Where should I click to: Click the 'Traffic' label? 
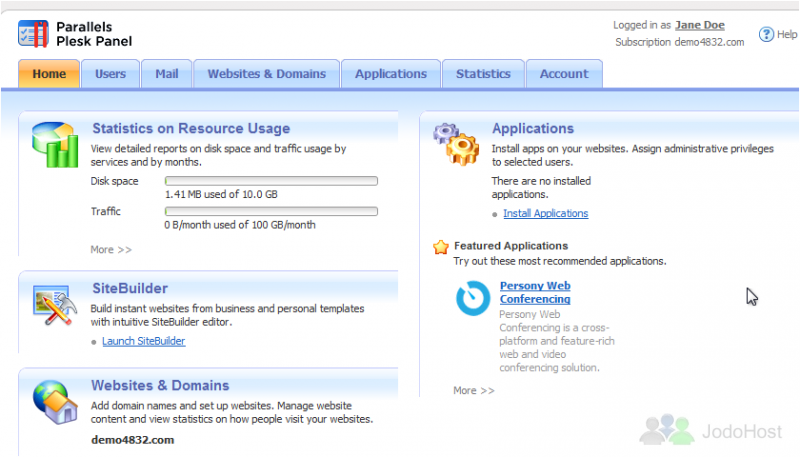pyautogui.click(x=106, y=211)
